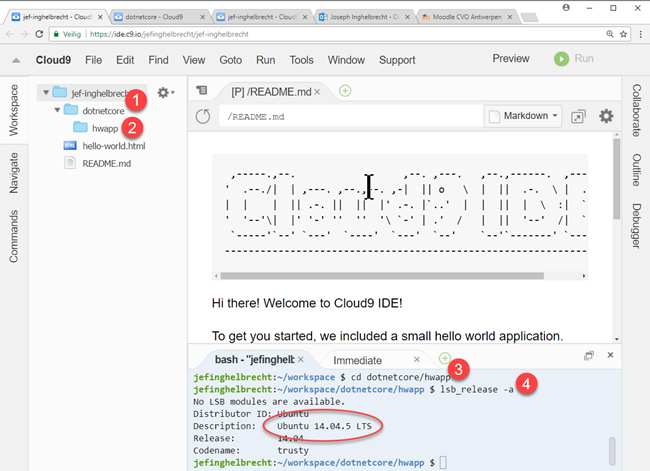Click the editor tab list icon
Viewport: 650px width, 471px height.
tap(202, 90)
